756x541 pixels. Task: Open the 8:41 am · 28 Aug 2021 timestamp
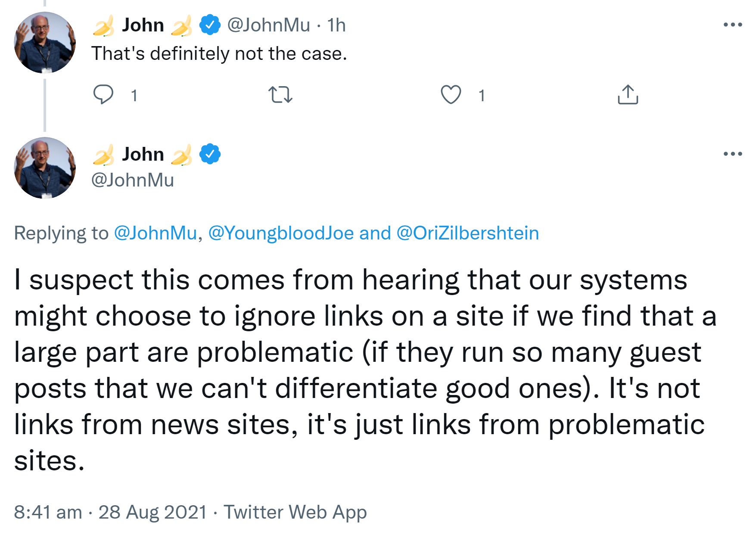(x=110, y=512)
